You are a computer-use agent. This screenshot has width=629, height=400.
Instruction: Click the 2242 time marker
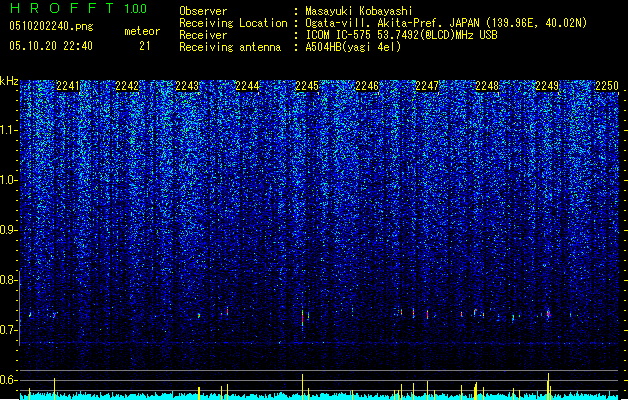[x=127, y=86]
